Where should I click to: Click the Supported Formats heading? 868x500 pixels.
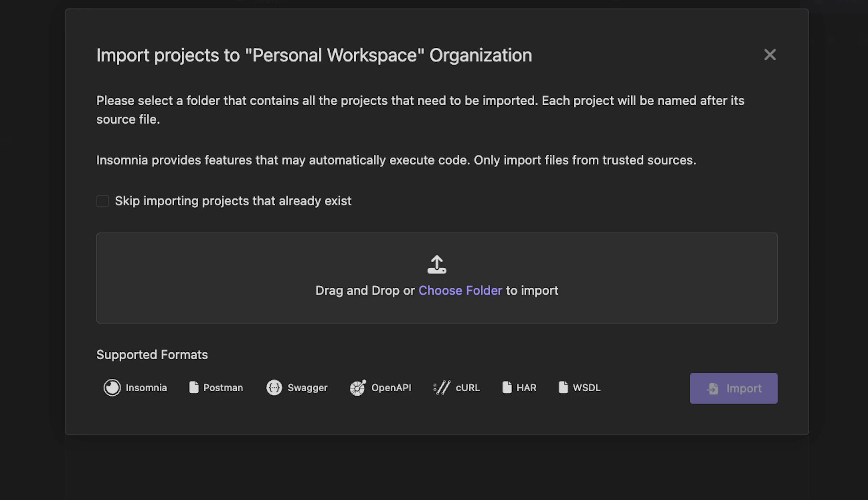152,355
